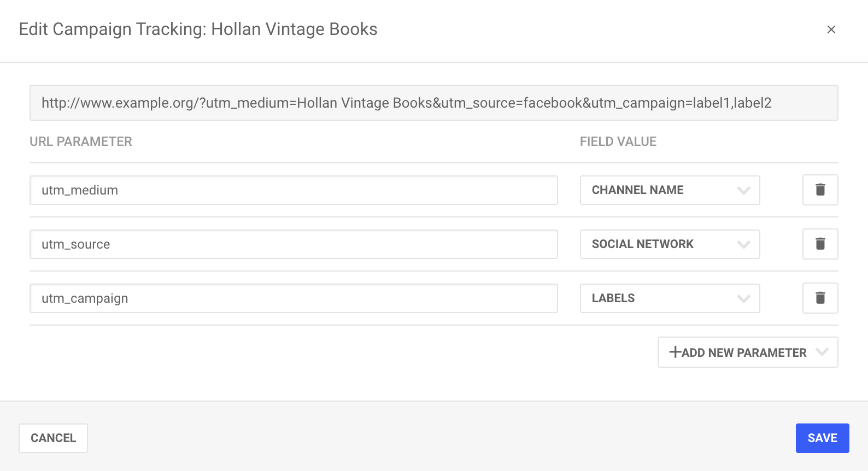Cancel editing campaign tracking

coord(53,438)
